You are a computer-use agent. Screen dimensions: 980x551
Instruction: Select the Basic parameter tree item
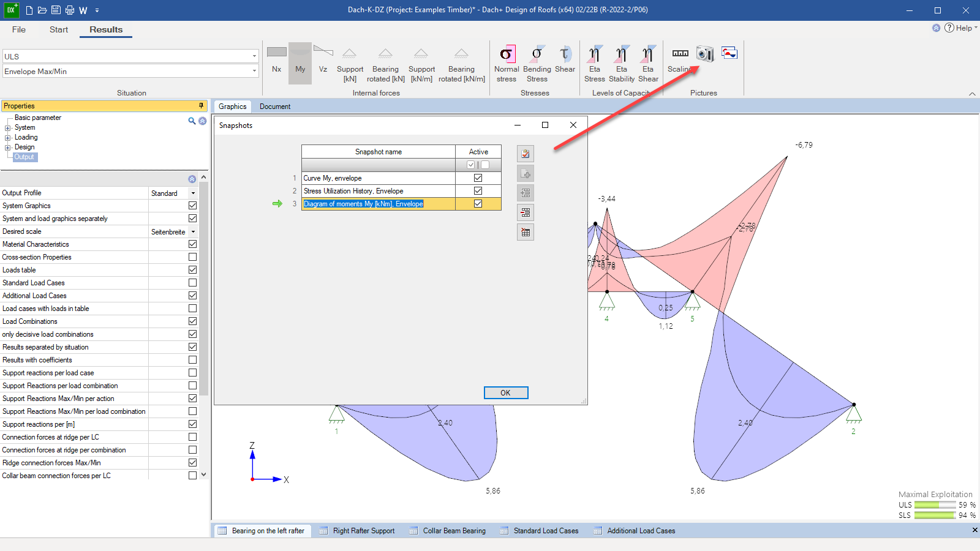point(38,118)
